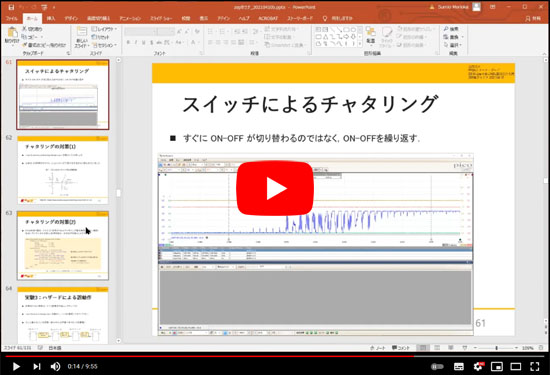Viewport: 550px width, 375px height.
Task: Click the bullet list icon
Action: tap(211, 32)
